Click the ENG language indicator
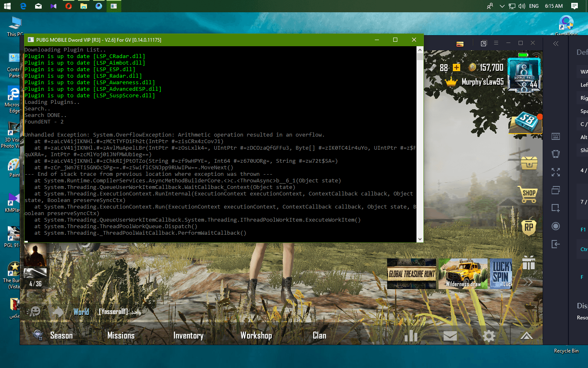Image resolution: width=588 pixels, height=368 pixels. [534, 6]
